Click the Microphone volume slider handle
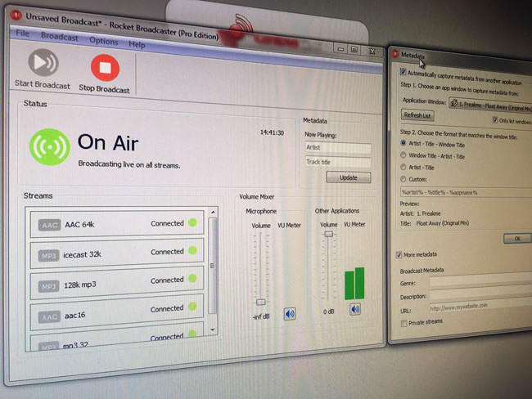 point(260,302)
